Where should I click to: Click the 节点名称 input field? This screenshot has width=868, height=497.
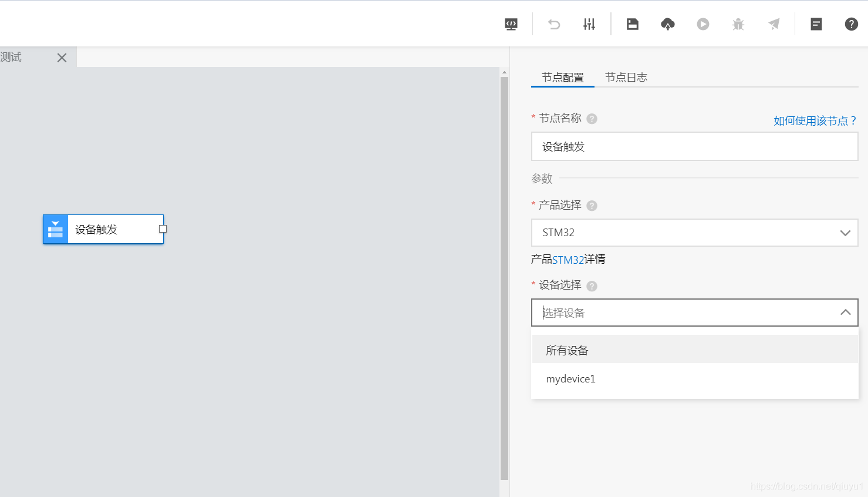click(695, 146)
